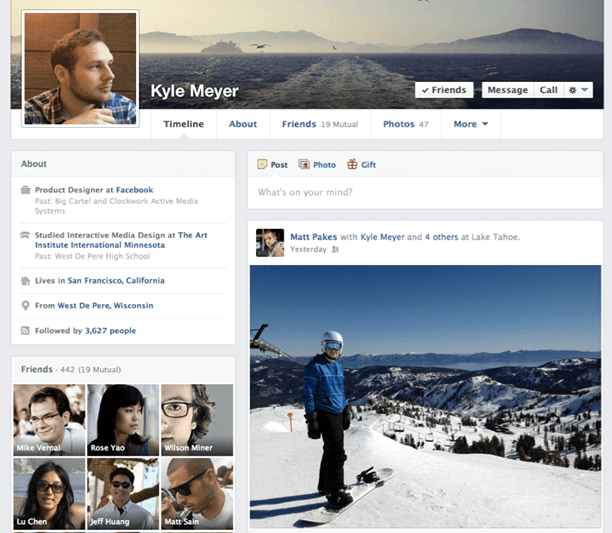Click the friends audience icon beside Yesterday
The image size is (612, 533).
[335, 249]
